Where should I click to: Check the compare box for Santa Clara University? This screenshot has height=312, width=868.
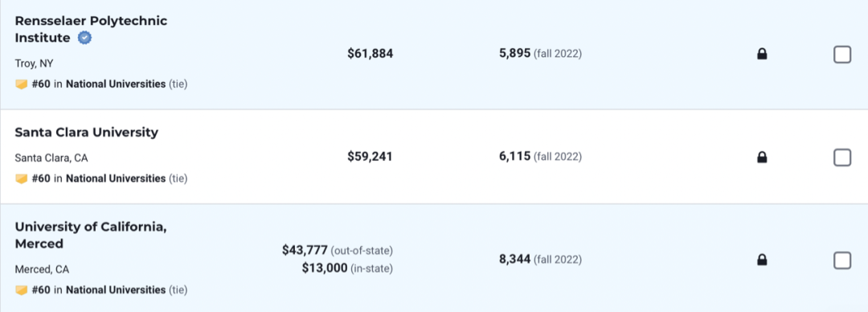tap(842, 158)
